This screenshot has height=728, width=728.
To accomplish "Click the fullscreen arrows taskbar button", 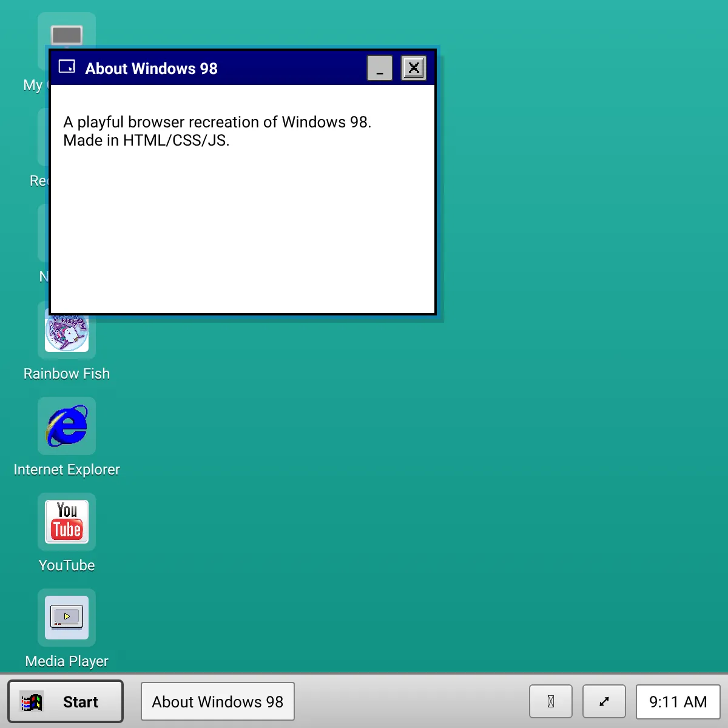I will 604,702.
